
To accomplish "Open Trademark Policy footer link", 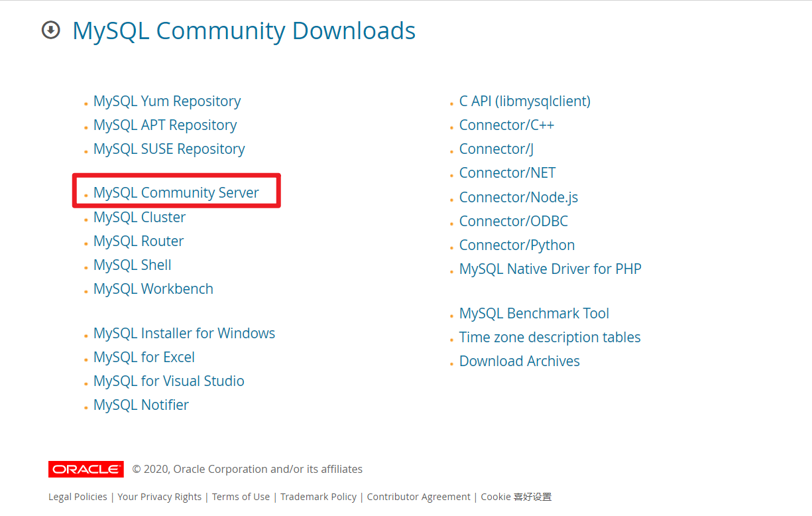I will click(x=318, y=497).
